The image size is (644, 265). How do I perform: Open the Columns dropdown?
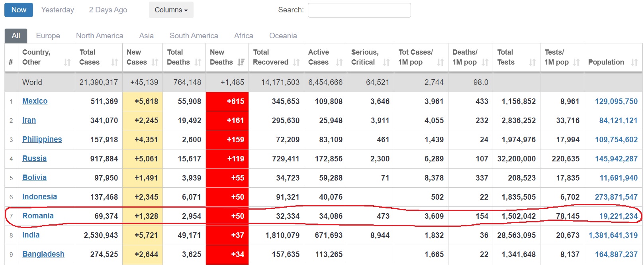(x=171, y=10)
